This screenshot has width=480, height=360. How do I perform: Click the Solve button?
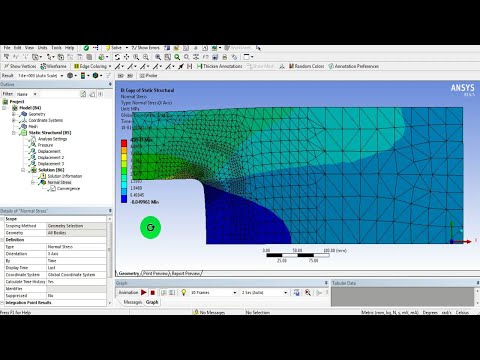click(113, 48)
